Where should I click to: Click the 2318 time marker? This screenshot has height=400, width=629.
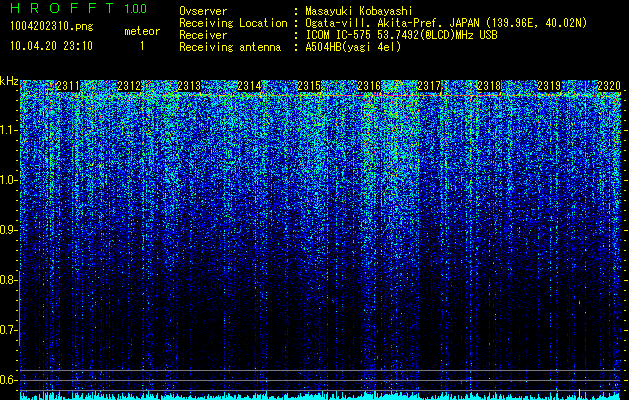coord(489,85)
